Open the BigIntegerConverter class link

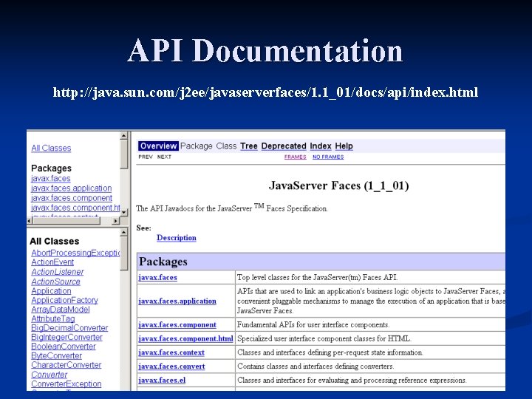point(66,337)
